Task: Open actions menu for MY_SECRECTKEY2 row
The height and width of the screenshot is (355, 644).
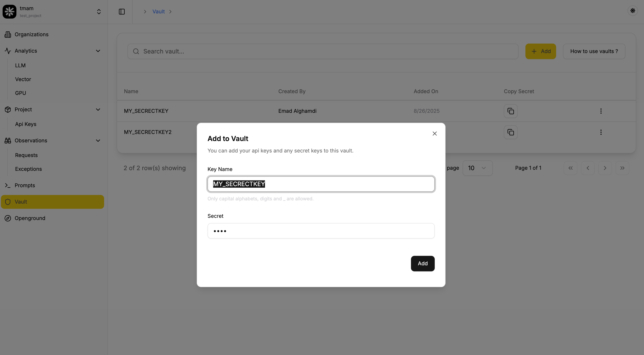Action: 601,132
